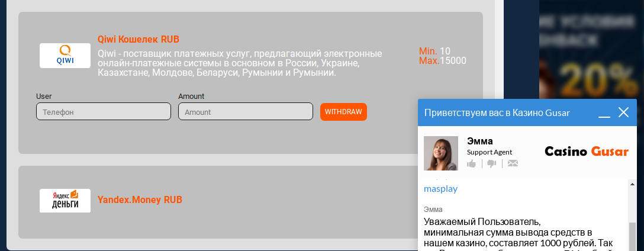Click the Min. 10 limit text
The height and width of the screenshot is (251, 644).
point(434,52)
